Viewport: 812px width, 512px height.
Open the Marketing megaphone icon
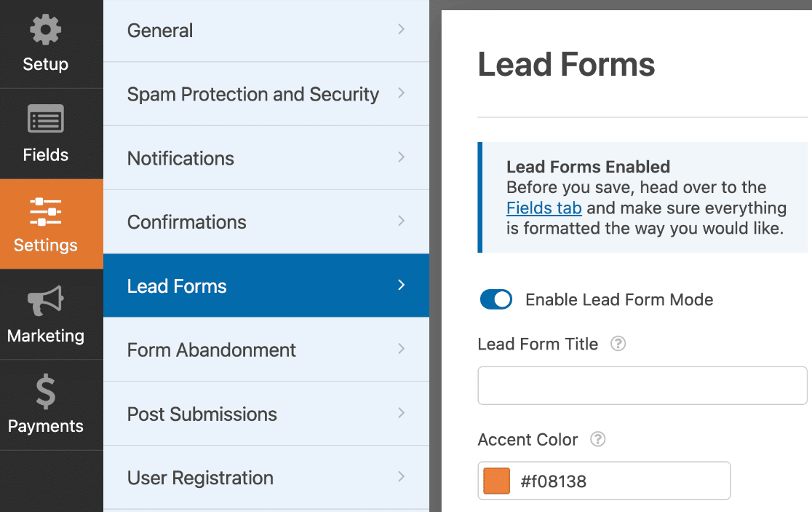point(45,302)
